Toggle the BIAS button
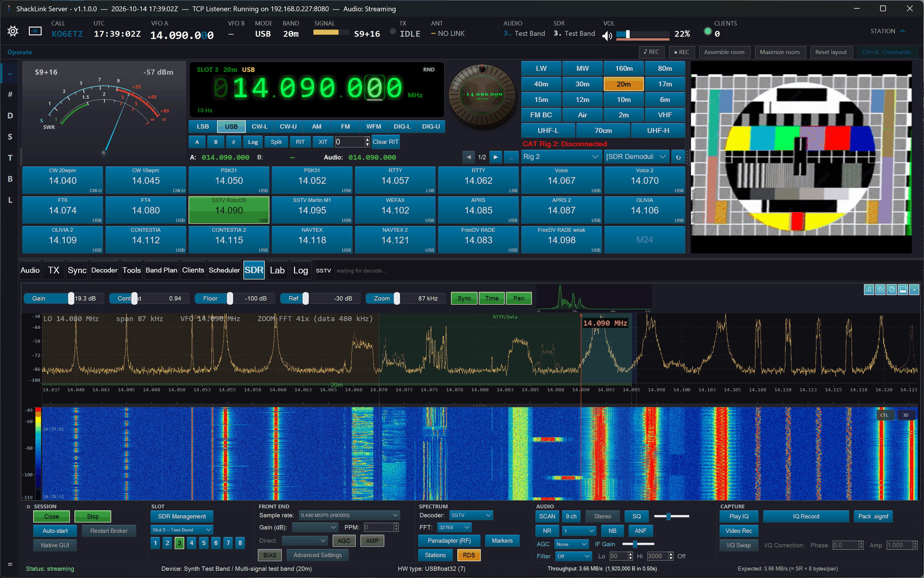This screenshot has height=578, width=924. [x=270, y=555]
